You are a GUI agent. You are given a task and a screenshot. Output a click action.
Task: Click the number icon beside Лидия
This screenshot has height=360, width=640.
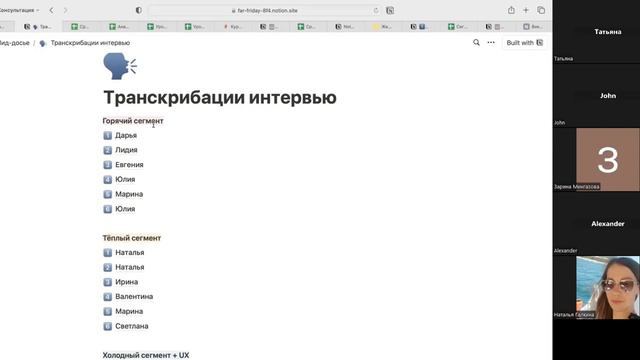107,150
